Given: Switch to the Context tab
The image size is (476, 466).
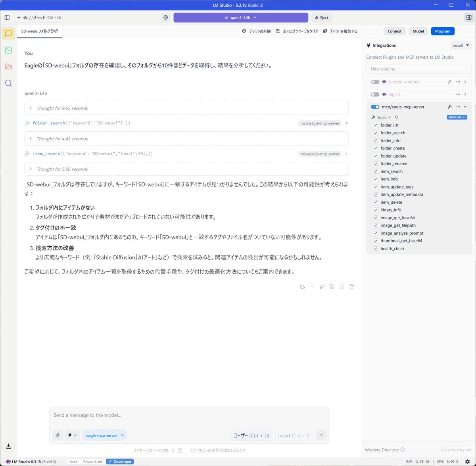Looking at the screenshot, I should coord(394,31).
